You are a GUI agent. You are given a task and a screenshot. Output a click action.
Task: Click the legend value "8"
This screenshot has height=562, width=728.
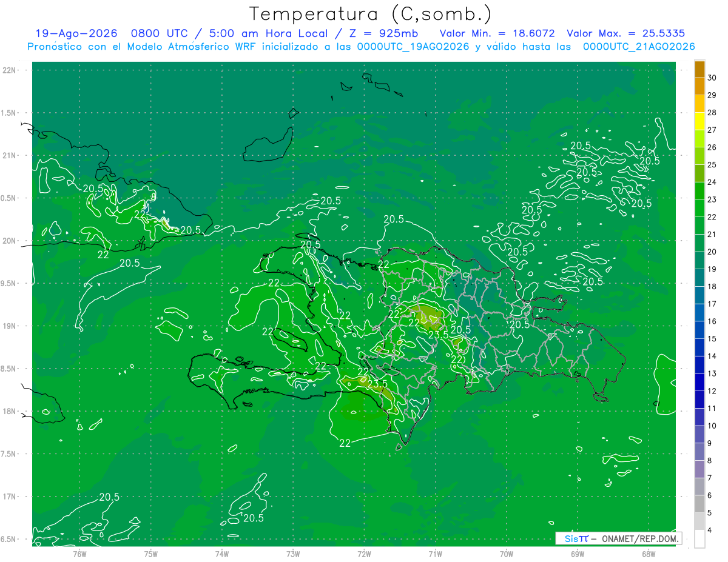(710, 460)
